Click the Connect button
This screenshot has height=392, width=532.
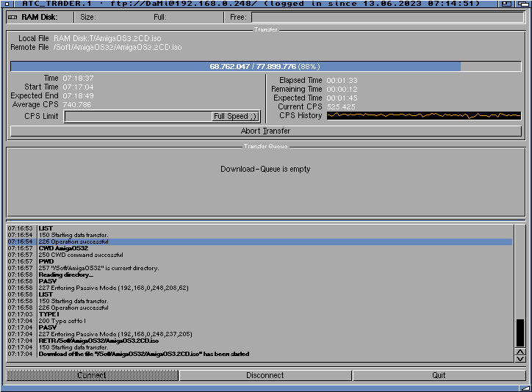pyautogui.click(x=92, y=375)
